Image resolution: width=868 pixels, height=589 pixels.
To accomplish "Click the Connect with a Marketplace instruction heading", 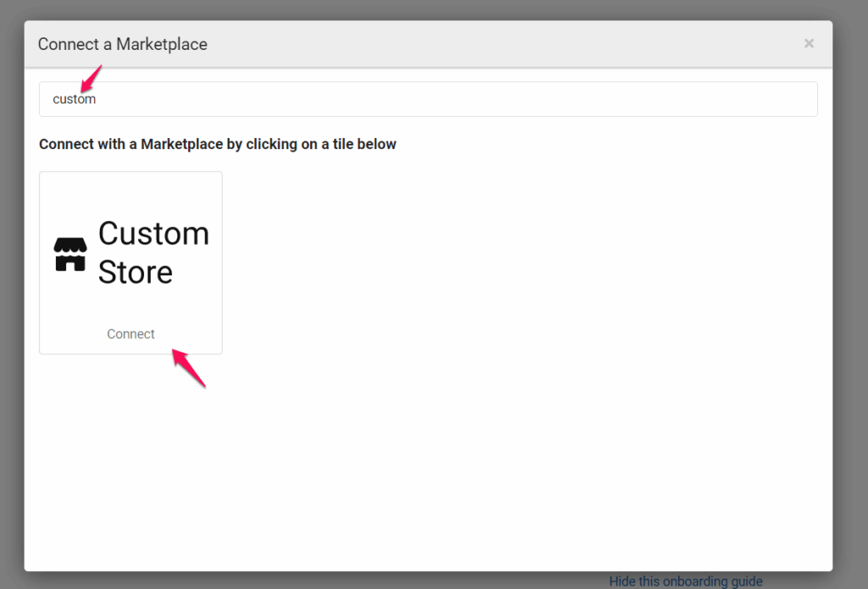I will (217, 144).
